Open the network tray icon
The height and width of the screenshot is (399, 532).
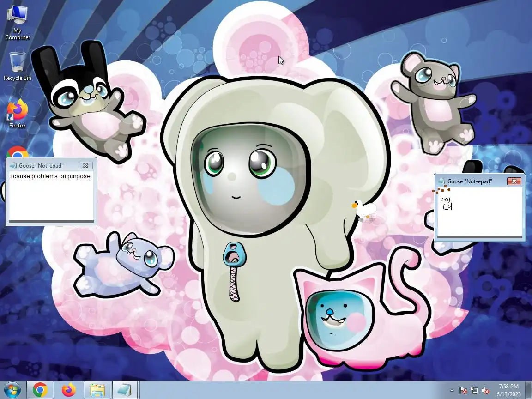(x=474, y=391)
